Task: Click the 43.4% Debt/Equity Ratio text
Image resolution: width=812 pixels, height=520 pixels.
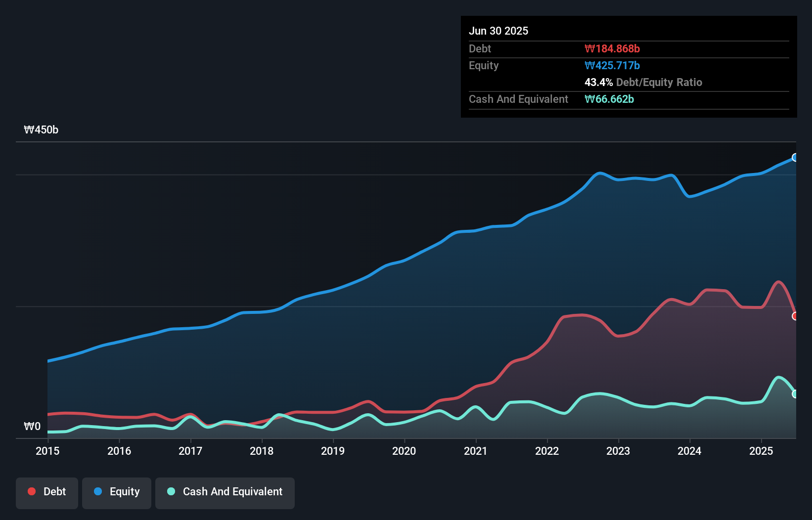Action: point(643,82)
